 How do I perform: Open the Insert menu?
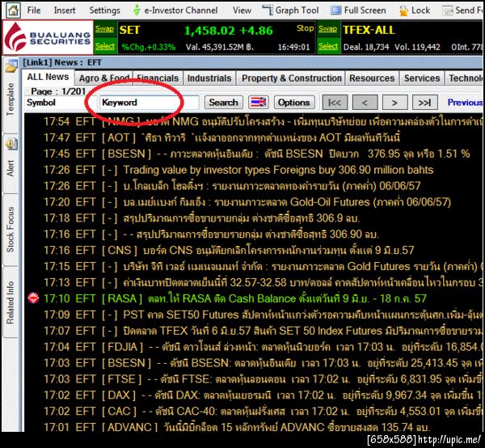(65, 11)
